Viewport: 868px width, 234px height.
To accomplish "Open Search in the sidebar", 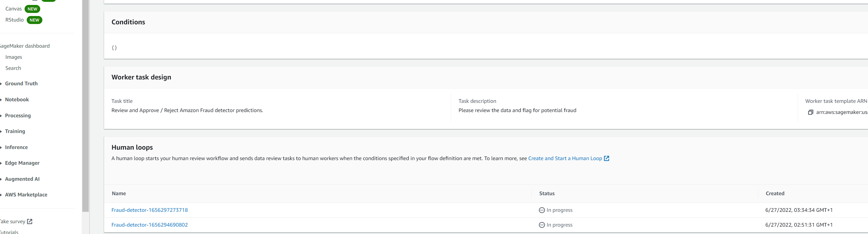I will pos(13,68).
